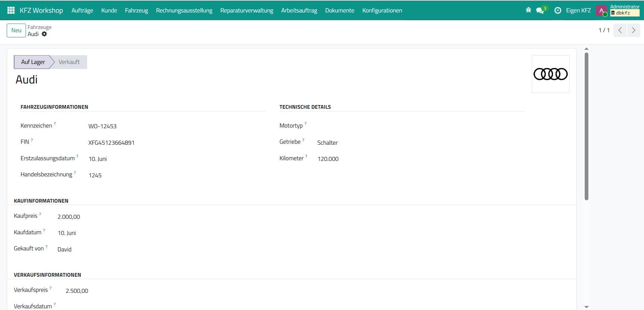Click the record pager 1 / 1

[x=604, y=30]
